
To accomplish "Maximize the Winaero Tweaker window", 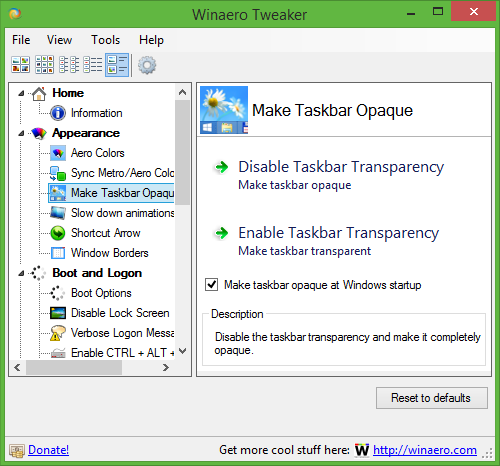I will (x=438, y=12).
